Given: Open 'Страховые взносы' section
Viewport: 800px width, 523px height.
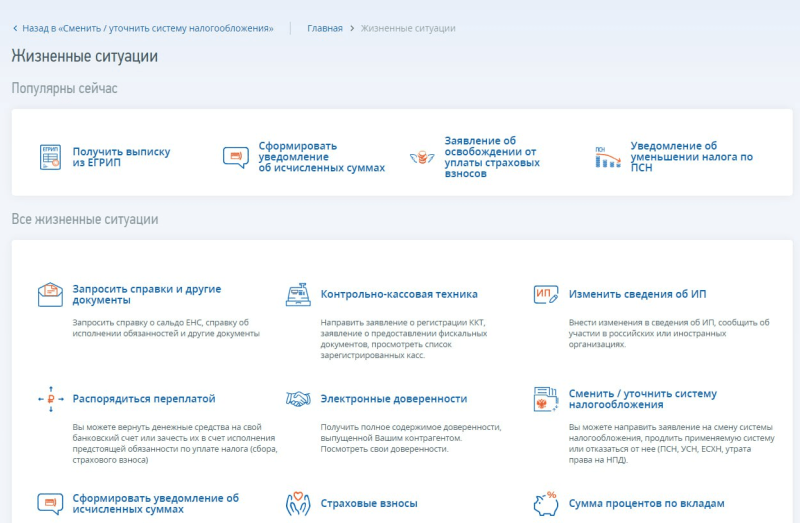Looking at the screenshot, I should (x=369, y=504).
